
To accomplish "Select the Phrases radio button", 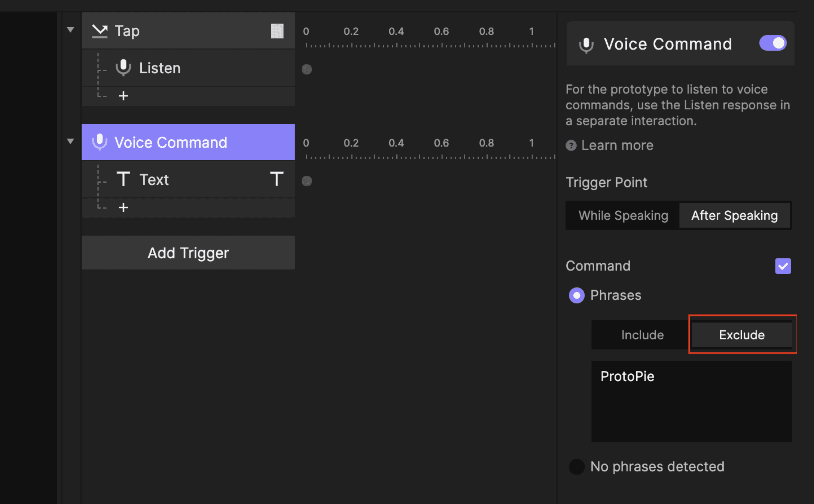I will click(x=577, y=295).
